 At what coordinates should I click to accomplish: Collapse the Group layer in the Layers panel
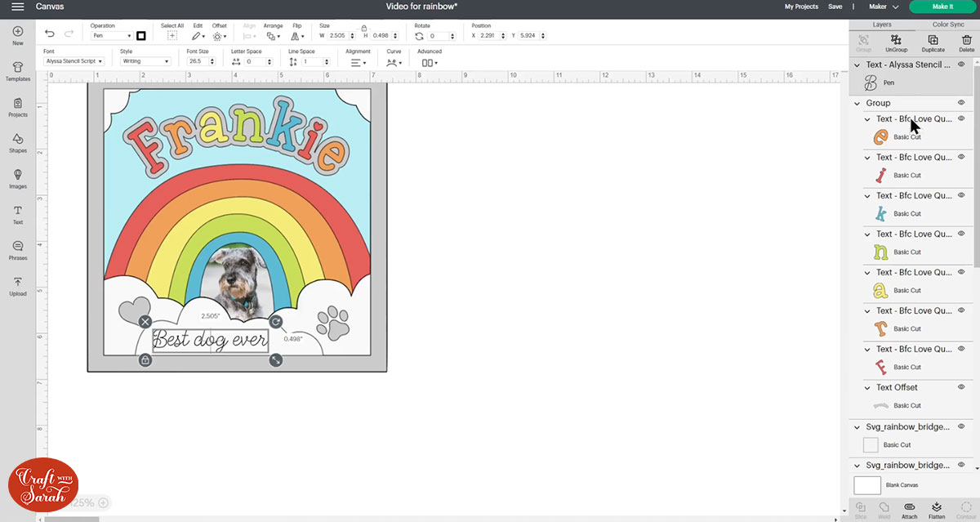(856, 104)
